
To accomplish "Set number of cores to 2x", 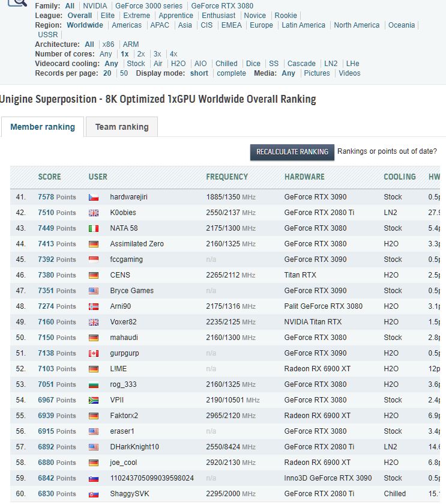I will tap(141, 54).
